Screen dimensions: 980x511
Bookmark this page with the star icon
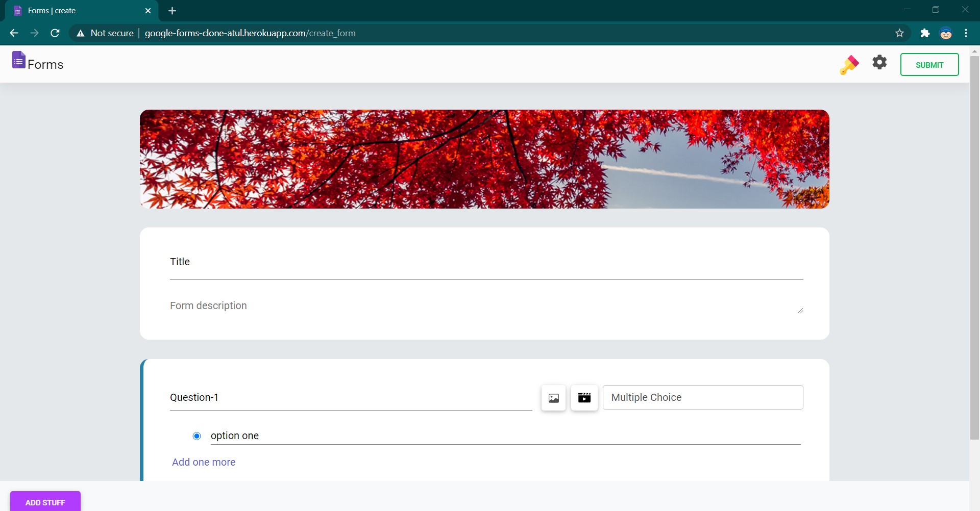pos(899,33)
